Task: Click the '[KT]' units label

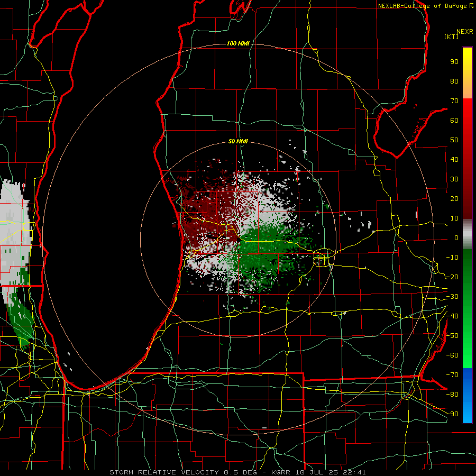Action: (x=452, y=36)
